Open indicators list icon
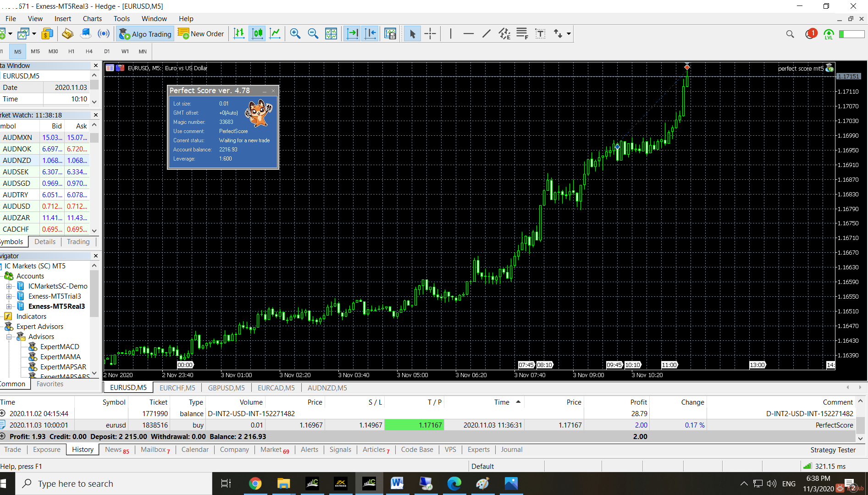This screenshot has height=495, width=868. 390,33
